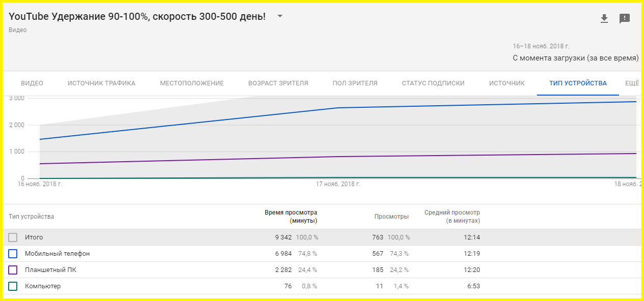Click the 17 нояб. 2018 г. axis label
The height and width of the screenshot is (301, 644).
click(338, 184)
